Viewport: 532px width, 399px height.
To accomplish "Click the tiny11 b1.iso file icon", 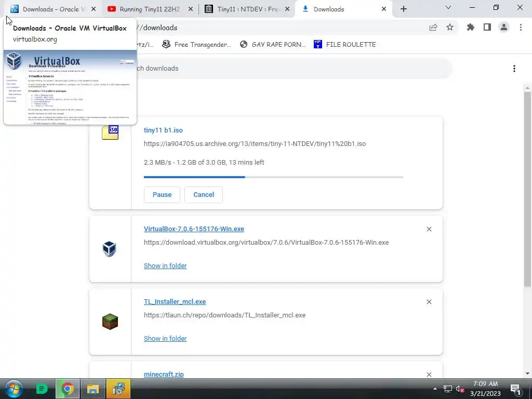I will [x=110, y=132].
